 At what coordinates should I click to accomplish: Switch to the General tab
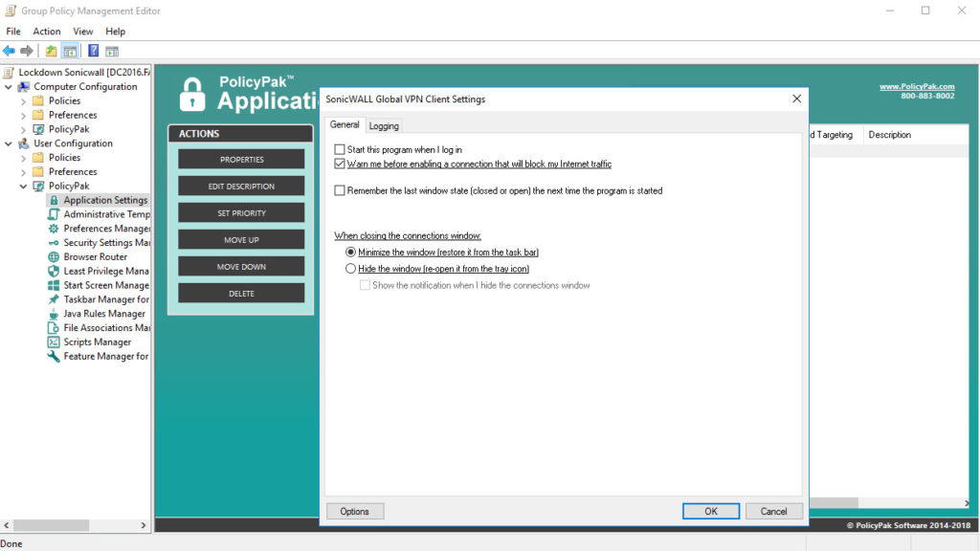coord(345,125)
